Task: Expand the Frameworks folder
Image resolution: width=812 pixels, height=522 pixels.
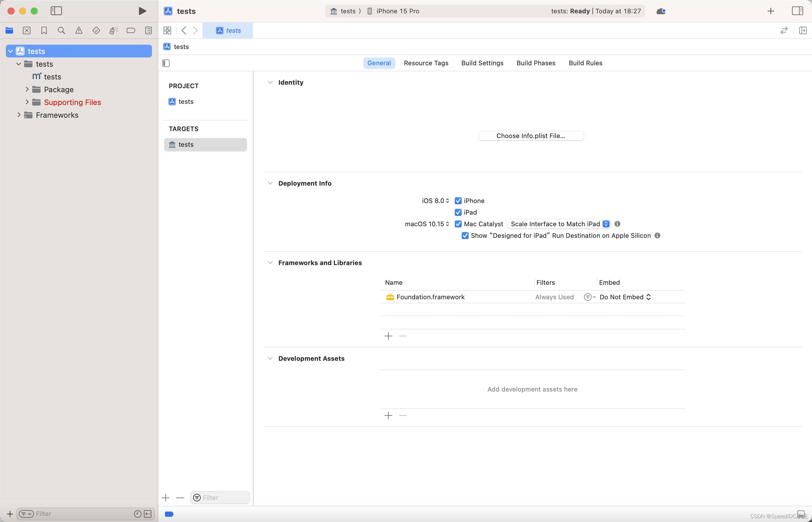Action: [x=19, y=115]
